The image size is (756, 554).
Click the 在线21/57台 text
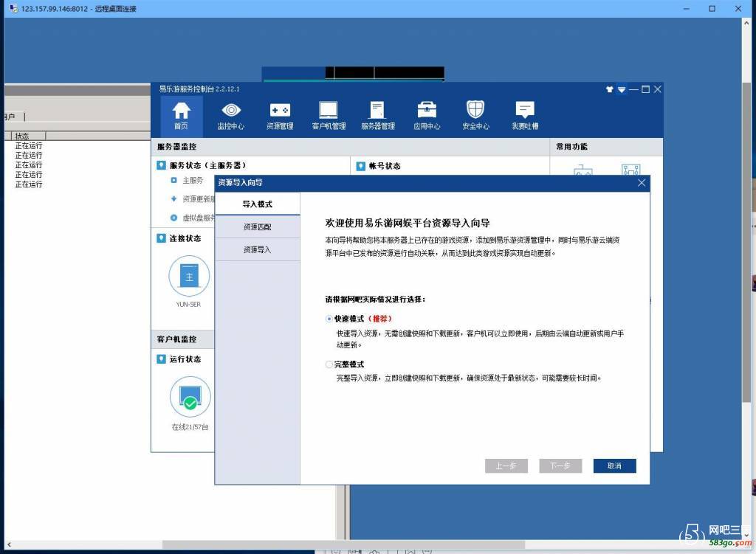pyautogui.click(x=190, y=427)
